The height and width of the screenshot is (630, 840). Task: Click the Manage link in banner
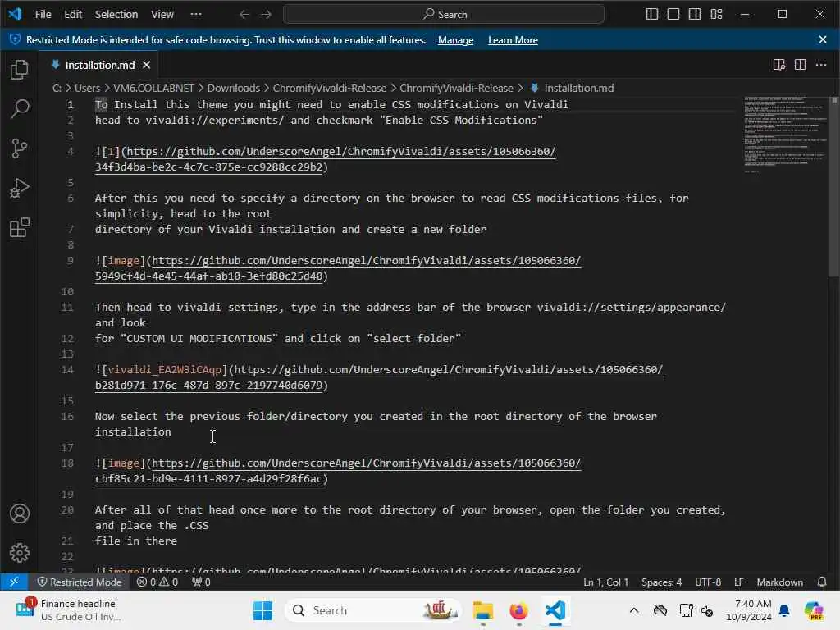click(455, 40)
